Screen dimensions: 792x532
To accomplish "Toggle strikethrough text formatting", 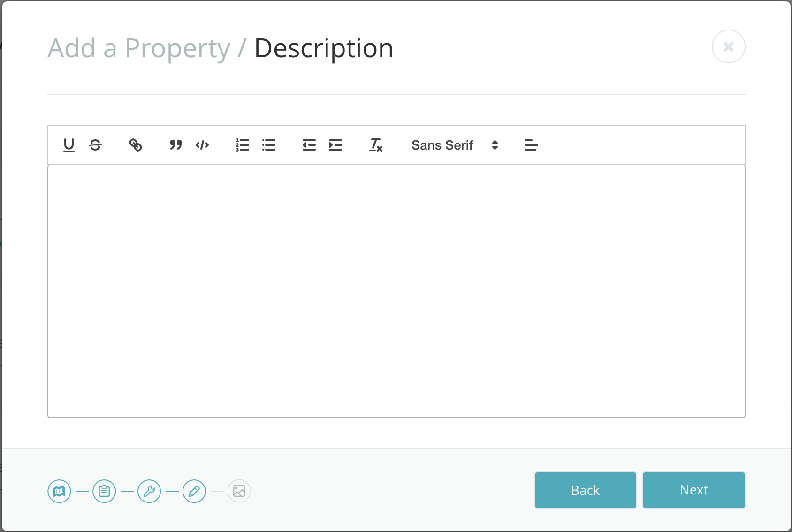I will tap(95, 145).
